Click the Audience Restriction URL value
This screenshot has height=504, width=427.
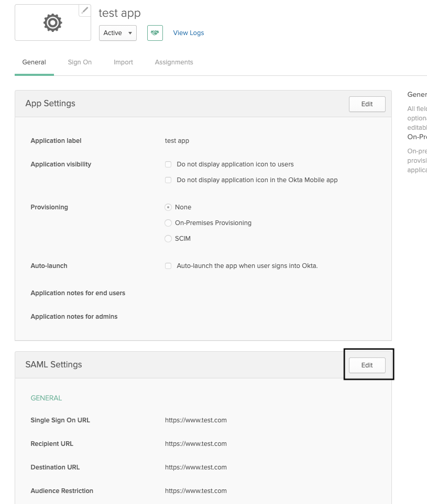click(196, 491)
